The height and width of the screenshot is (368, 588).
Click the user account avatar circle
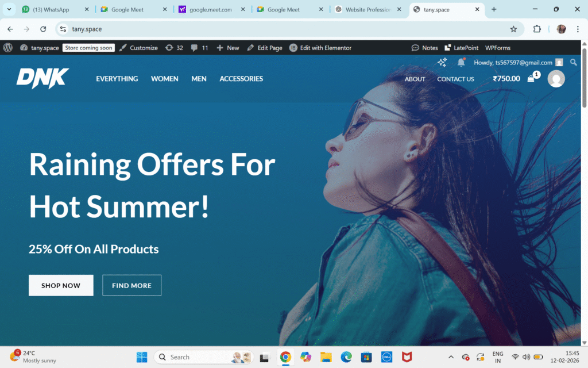(556, 79)
